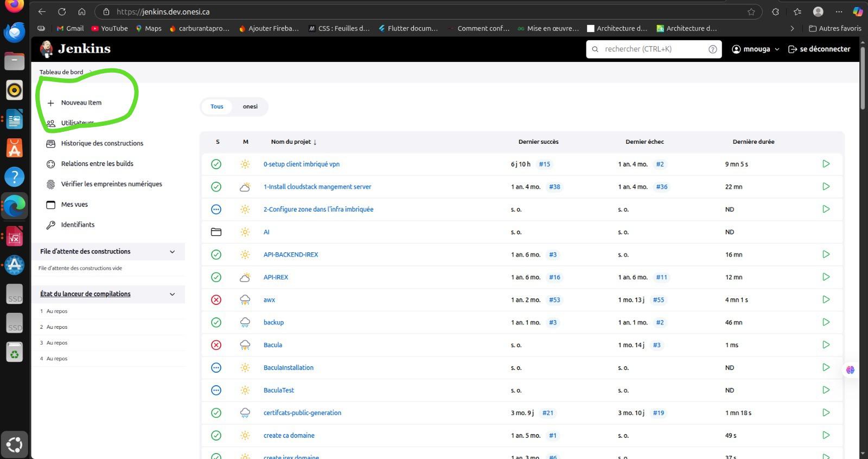
Task: Trigger build for API-BACKEND-IREX
Action: 826,254
